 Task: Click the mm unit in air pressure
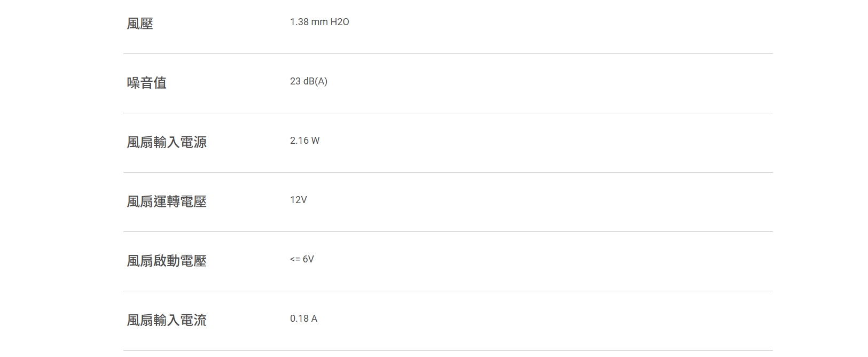tap(319, 22)
